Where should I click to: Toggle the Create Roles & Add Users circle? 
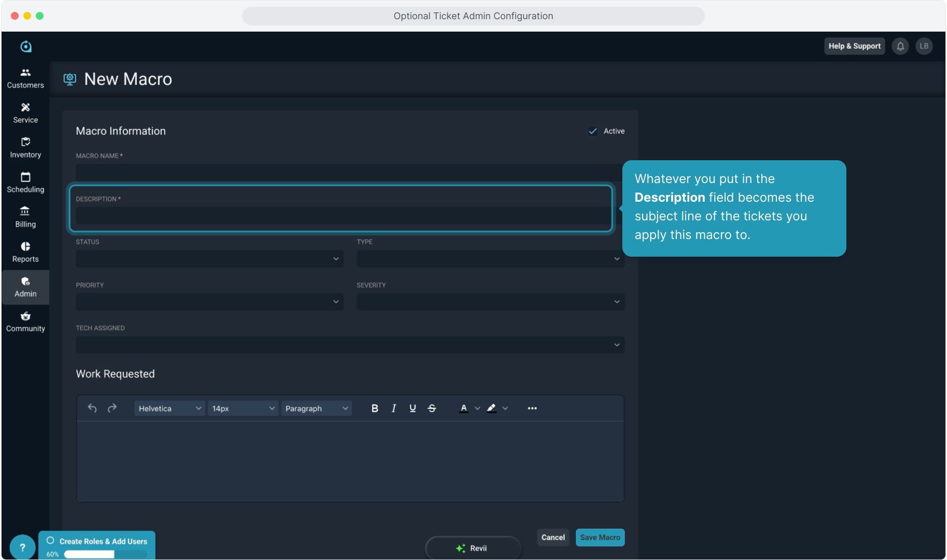[x=50, y=541]
